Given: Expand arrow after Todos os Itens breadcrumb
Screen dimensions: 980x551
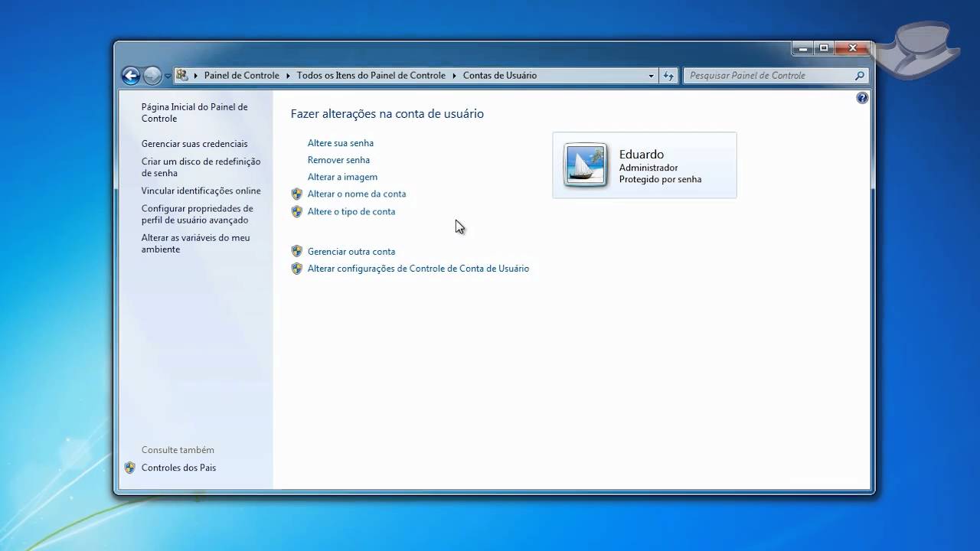Looking at the screenshot, I should [454, 76].
